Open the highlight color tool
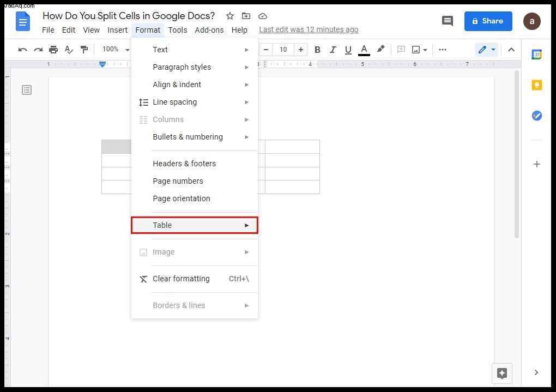This screenshot has height=392, width=556. [380, 49]
